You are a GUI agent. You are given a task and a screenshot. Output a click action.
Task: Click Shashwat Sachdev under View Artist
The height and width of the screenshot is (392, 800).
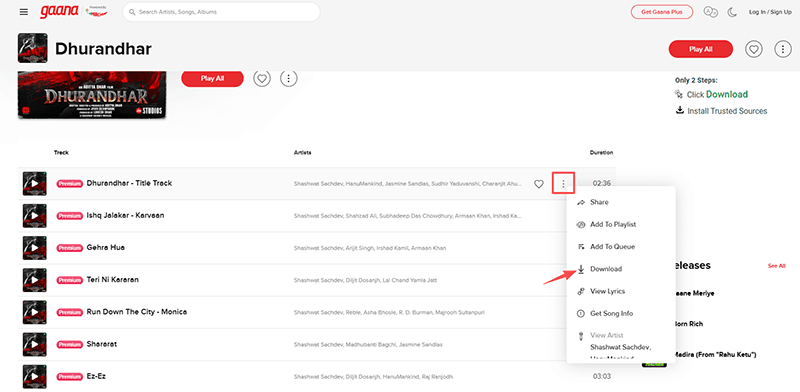point(620,347)
